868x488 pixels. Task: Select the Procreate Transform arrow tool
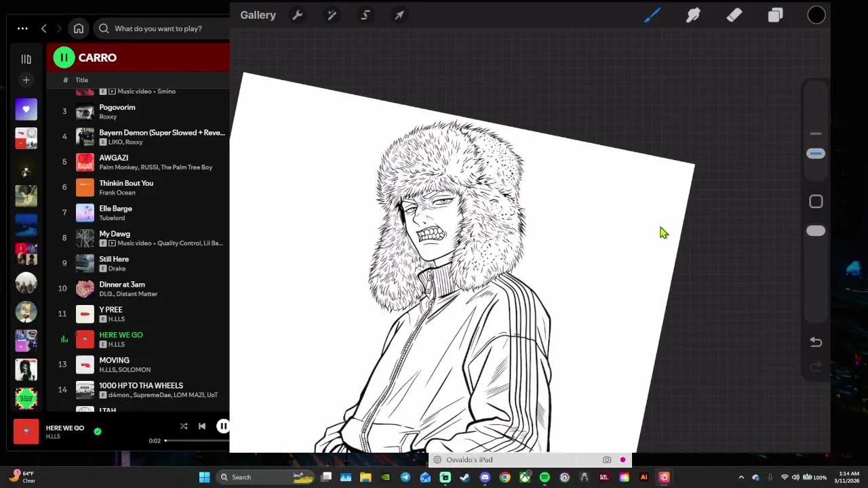(399, 15)
